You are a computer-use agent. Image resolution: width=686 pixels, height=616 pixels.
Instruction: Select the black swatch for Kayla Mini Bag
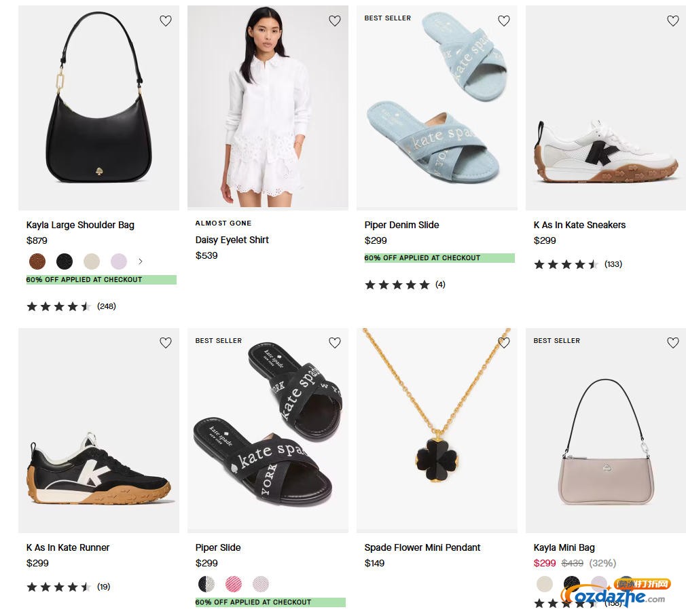(572, 583)
